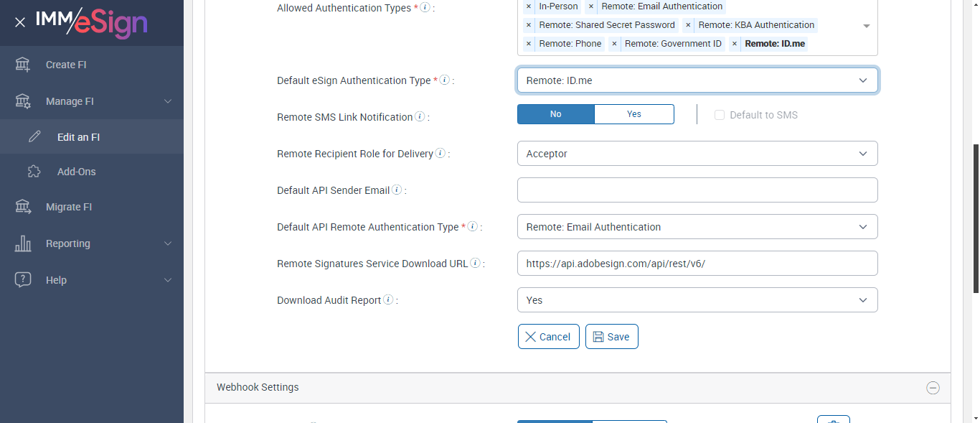
Task: Click the Default API Sender Email field
Action: coord(697,190)
